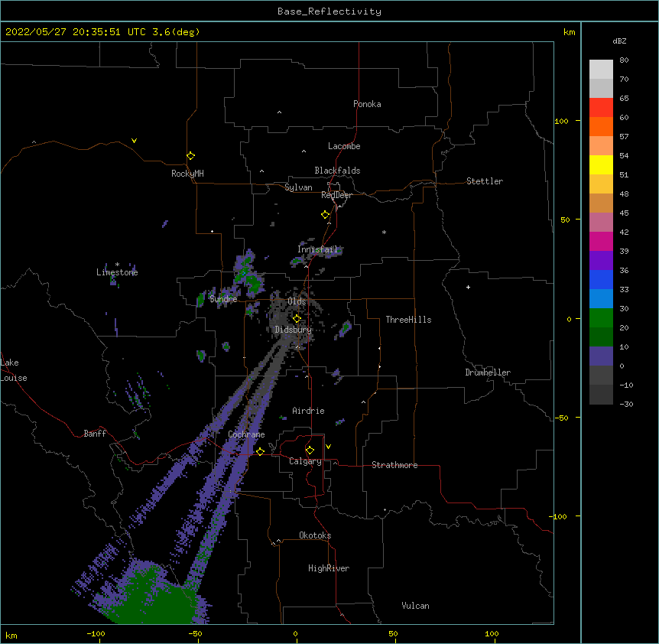Click the Didsbury label
This screenshot has height=644, width=659.
coord(294,330)
